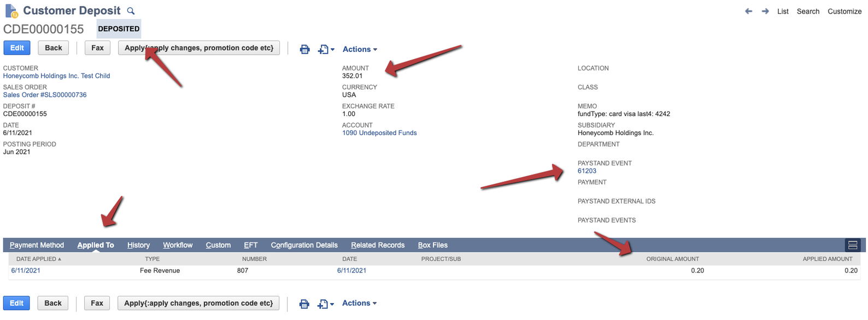Click the Number column header

tap(254, 259)
